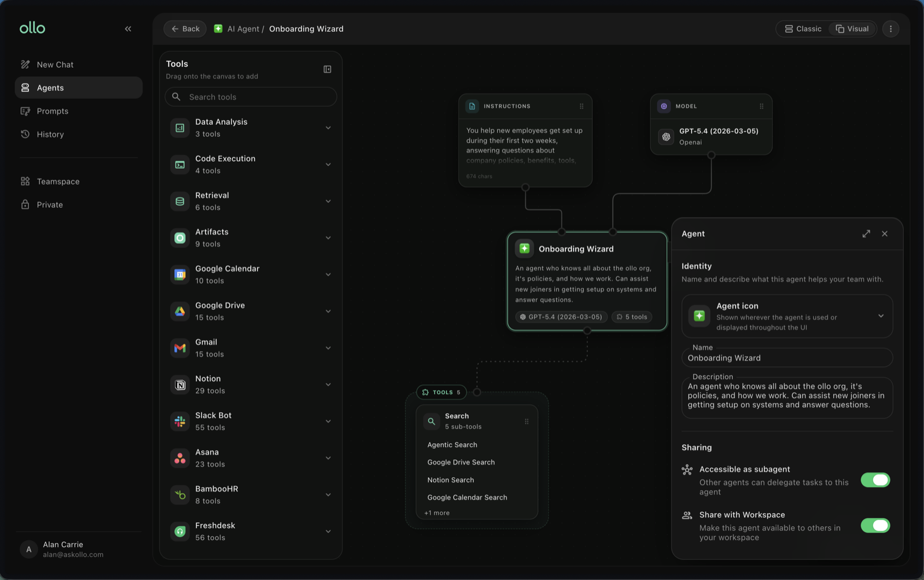
Task: Click the BambooHR icon
Action: point(180,495)
